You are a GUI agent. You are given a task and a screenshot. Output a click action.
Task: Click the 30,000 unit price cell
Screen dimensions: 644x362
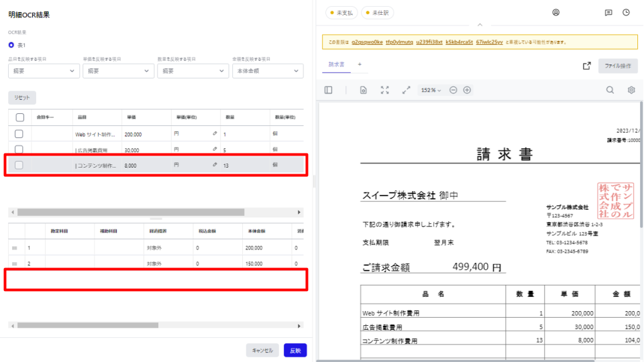146,149
